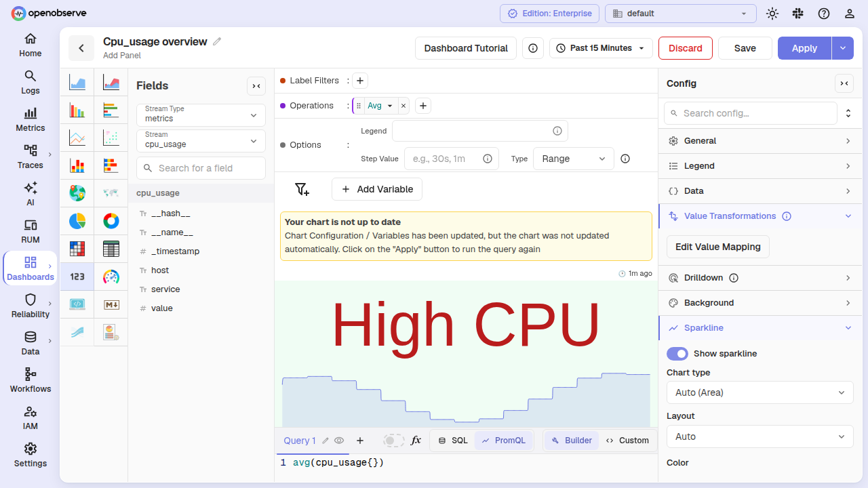The image size is (868, 488).
Task: Pick the heatmap chart type
Action: pyautogui.click(x=77, y=249)
